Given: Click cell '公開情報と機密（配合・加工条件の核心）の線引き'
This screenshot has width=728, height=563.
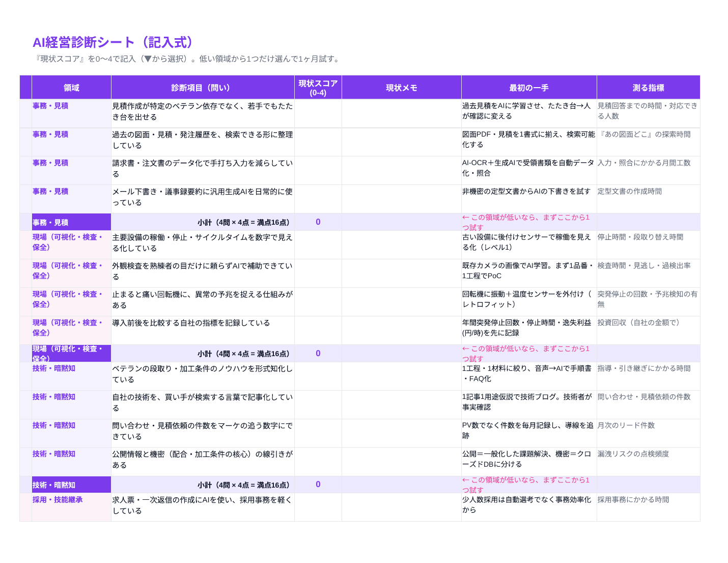Looking at the screenshot, I should [x=203, y=462].
